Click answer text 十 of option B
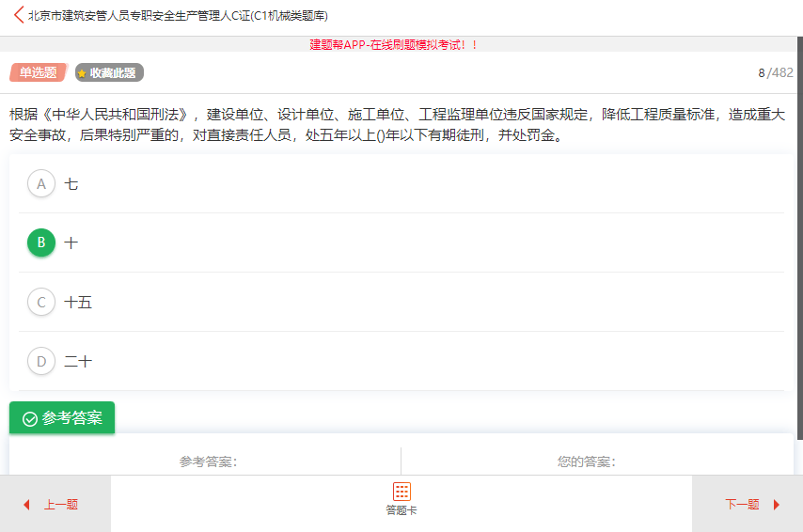The image size is (803, 532). 71,243
